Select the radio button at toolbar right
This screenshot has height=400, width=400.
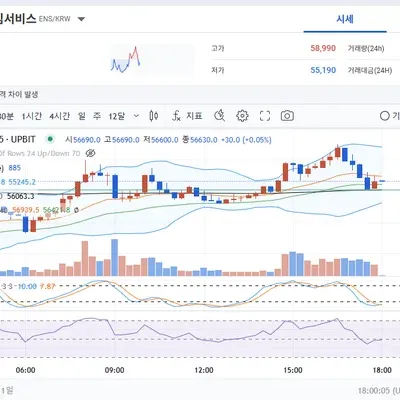click(384, 116)
